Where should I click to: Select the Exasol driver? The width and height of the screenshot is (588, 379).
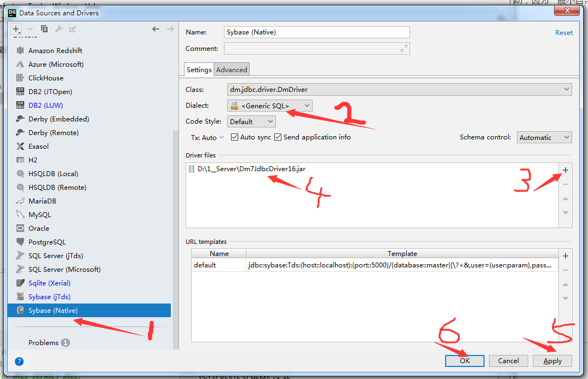(89, 147)
